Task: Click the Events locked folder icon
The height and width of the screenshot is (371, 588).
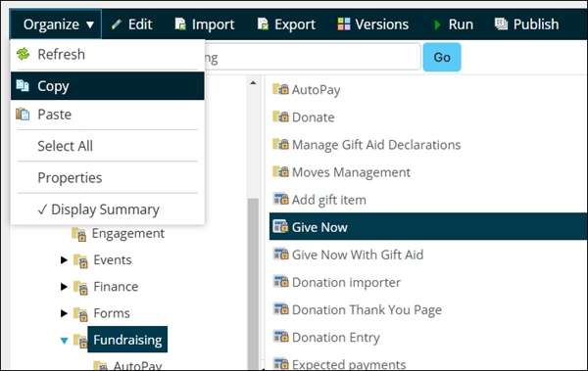Action: pos(80,260)
